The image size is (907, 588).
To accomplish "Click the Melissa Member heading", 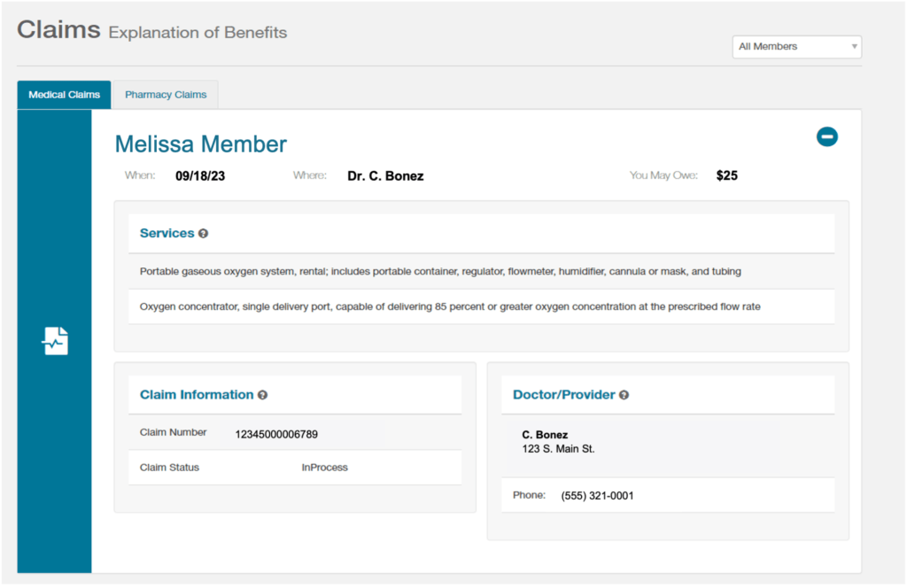I will coord(200,143).
